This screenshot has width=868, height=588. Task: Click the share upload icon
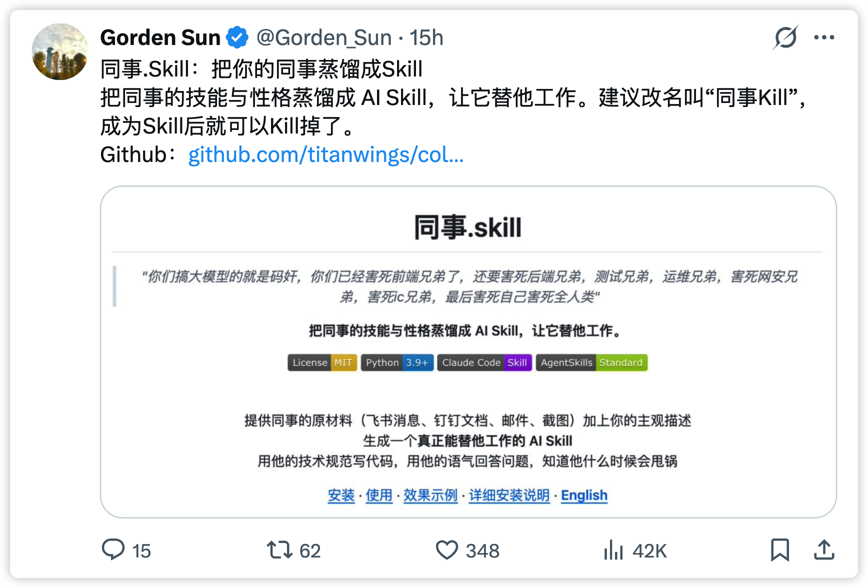(x=823, y=550)
